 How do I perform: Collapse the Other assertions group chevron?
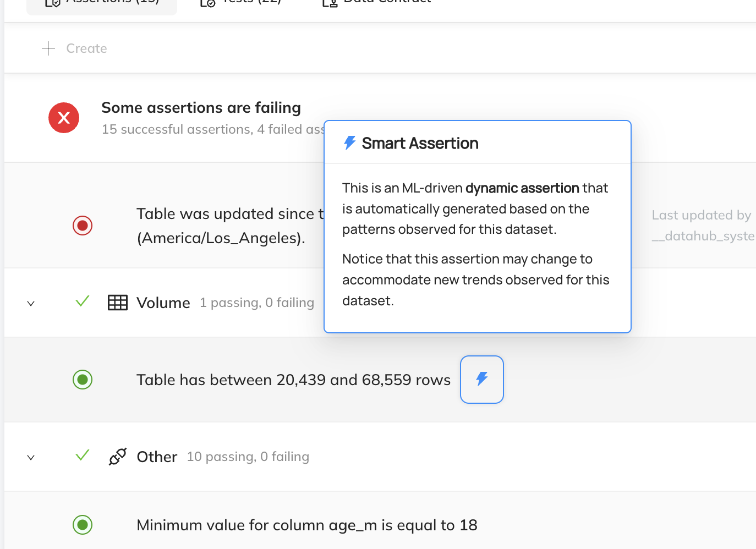click(x=31, y=457)
